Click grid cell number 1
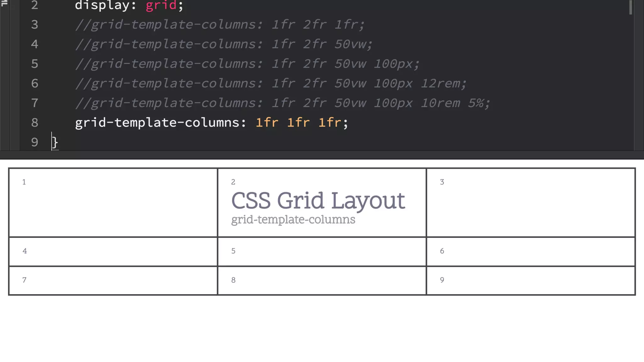 click(113, 203)
